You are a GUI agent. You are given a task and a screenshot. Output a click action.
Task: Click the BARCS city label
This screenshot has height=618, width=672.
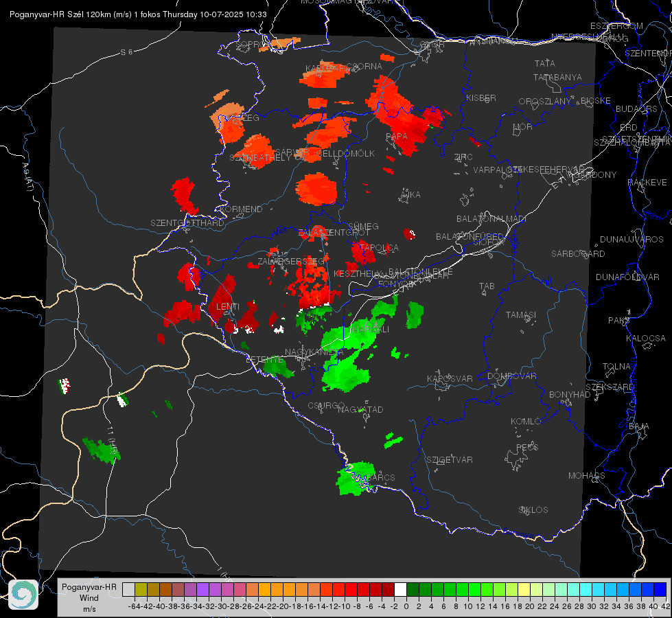[x=381, y=477]
